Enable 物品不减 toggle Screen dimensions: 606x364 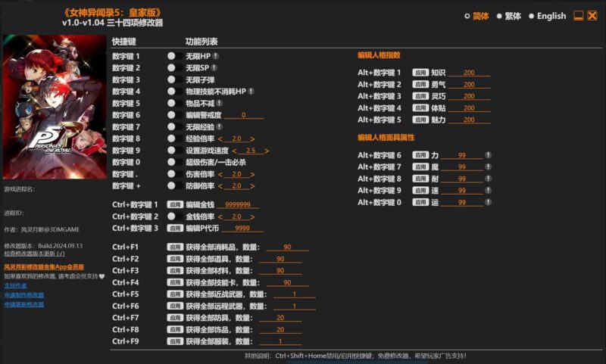(175, 103)
